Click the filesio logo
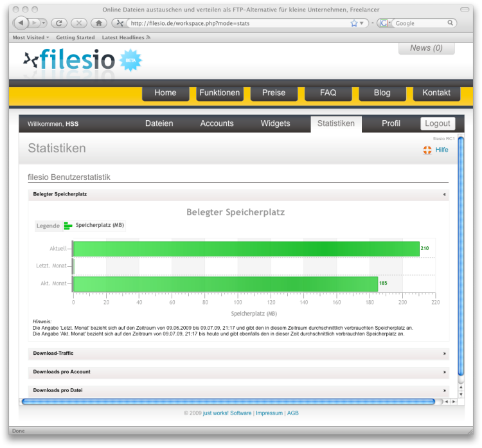 (69, 60)
